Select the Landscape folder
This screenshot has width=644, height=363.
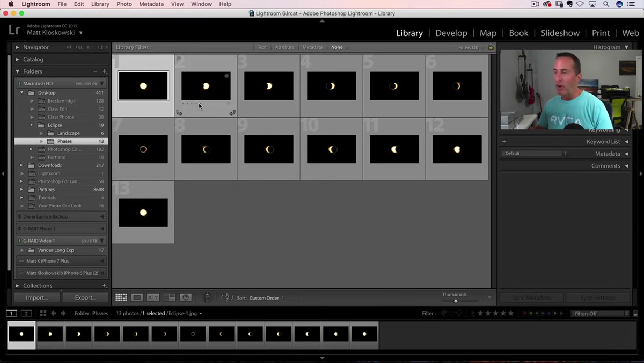pyautogui.click(x=69, y=133)
